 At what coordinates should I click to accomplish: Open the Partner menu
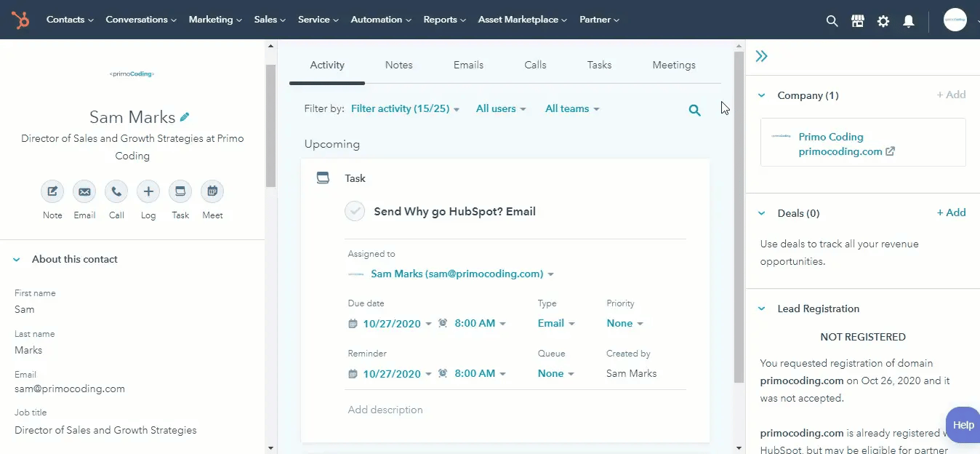(x=599, y=20)
